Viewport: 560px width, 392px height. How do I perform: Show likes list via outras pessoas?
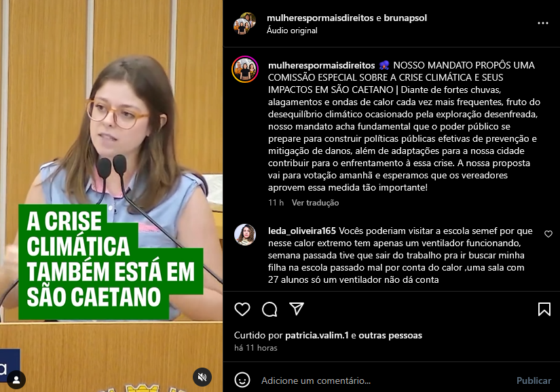(x=390, y=335)
